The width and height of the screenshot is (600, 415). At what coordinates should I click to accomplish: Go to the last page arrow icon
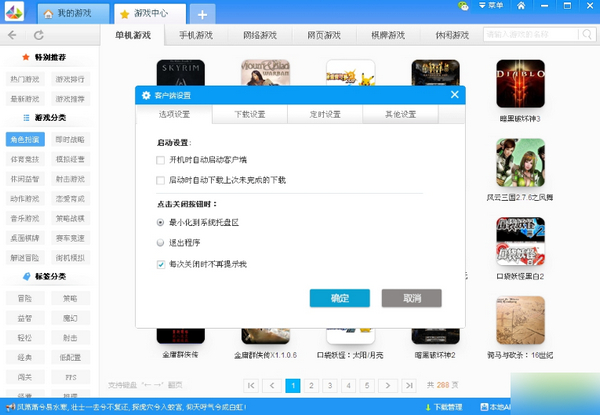coord(411,385)
